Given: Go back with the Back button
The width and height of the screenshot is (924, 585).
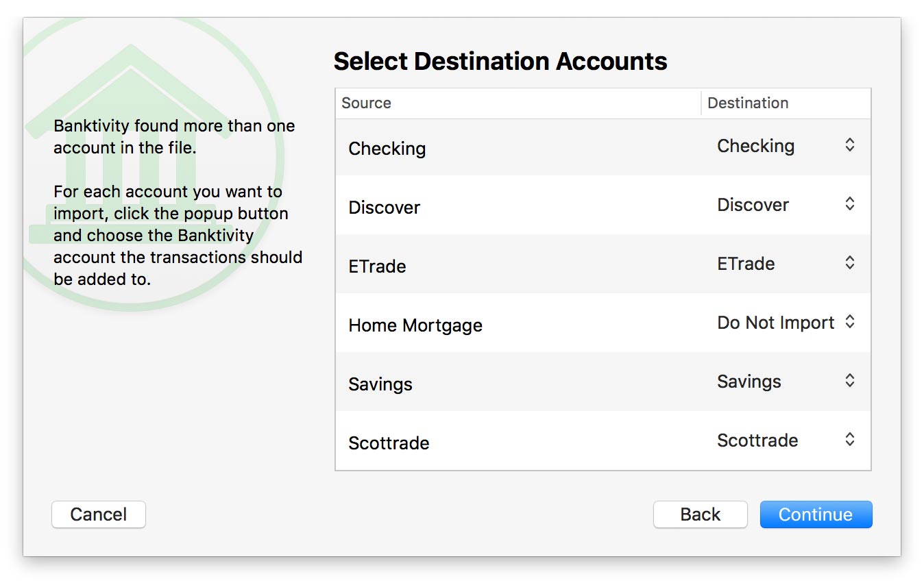Looking at the screenshot, I should click(700, 514).
